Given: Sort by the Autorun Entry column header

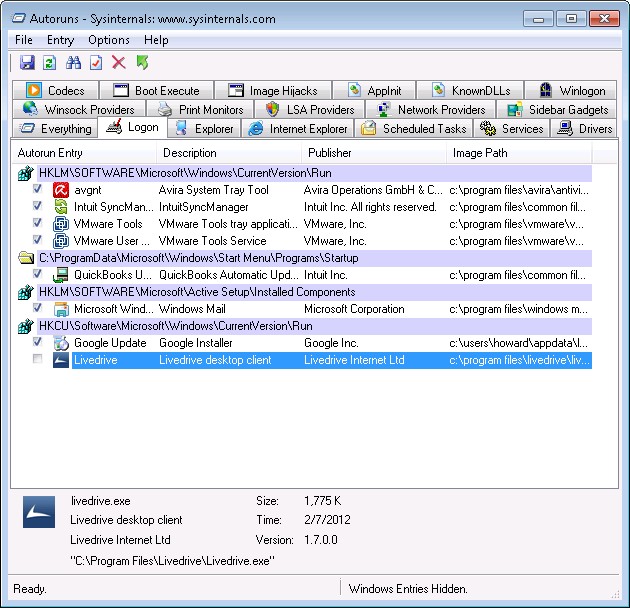Looking at the screenshot, I should click(x=84, y=153).
